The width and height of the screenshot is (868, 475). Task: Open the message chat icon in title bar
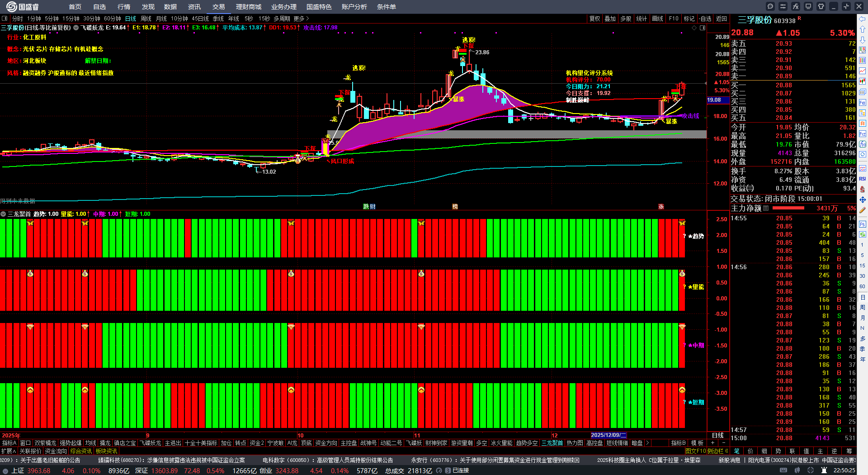pyautogui.click(x=770, y=6)
